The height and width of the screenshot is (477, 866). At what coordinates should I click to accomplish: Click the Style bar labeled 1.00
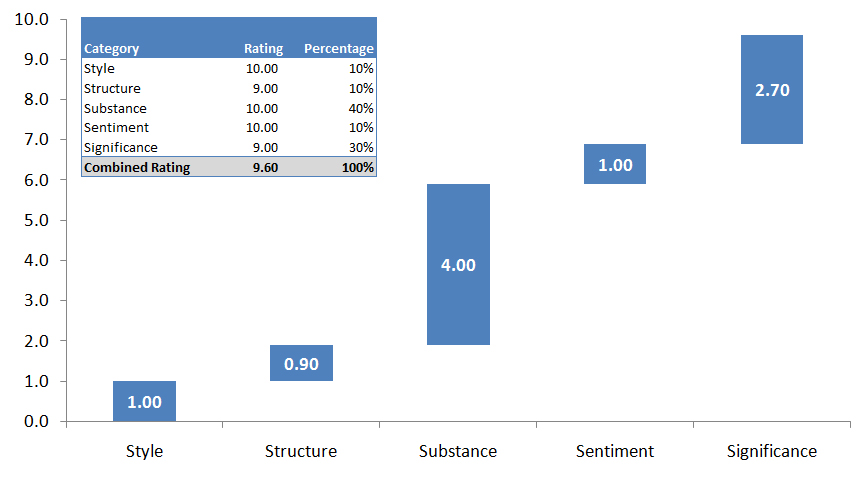[144, 401]
